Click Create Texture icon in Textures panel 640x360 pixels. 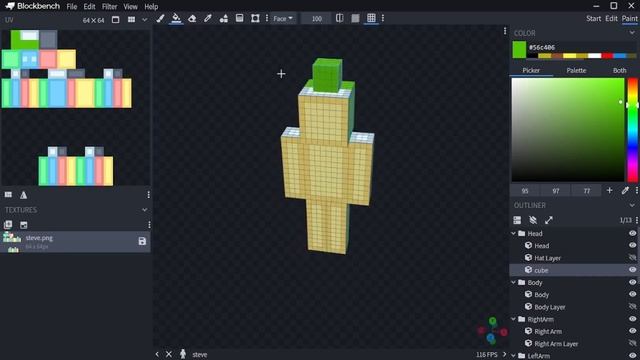(x=24, y=225)
